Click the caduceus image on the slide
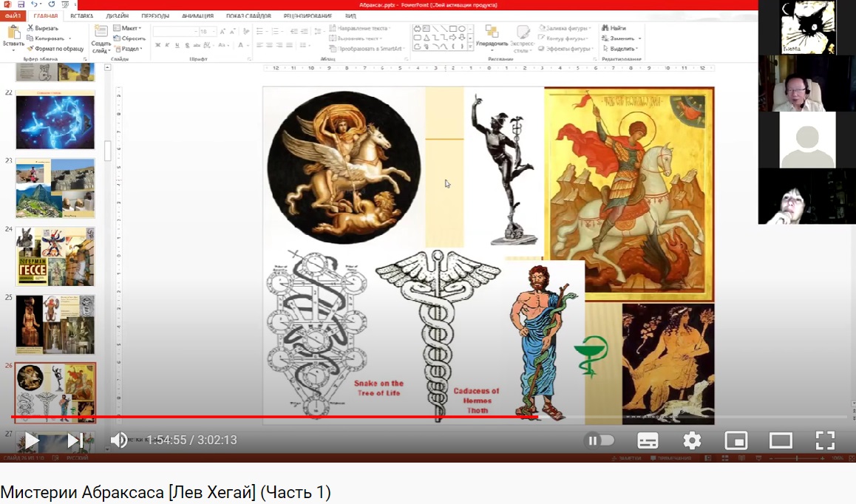The width and height of the screenshot is (856, 504). pyautogui.click(x=438, y=336)
